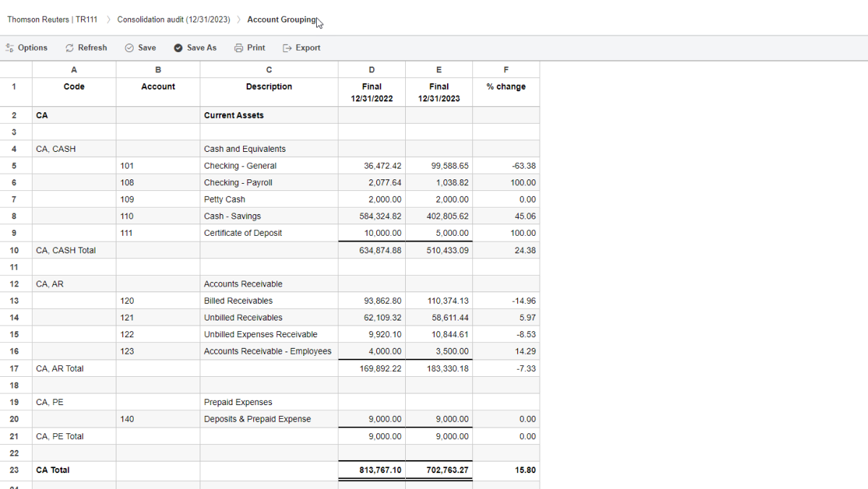Refresh the account grouping data
868x489 pixels.
(86, 47)
